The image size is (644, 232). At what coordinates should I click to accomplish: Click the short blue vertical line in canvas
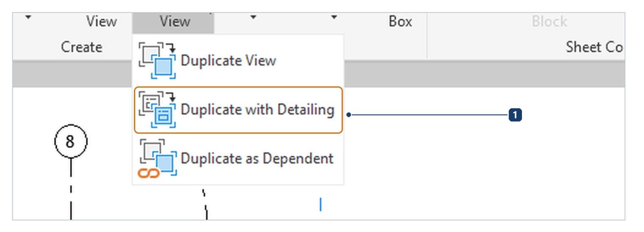coord(320,205)
